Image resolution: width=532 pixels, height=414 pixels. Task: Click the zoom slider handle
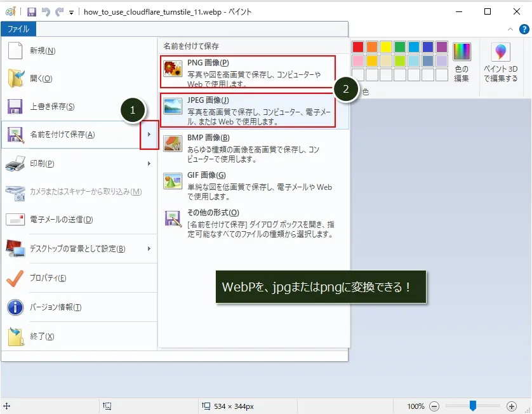(x=472, y=406)
